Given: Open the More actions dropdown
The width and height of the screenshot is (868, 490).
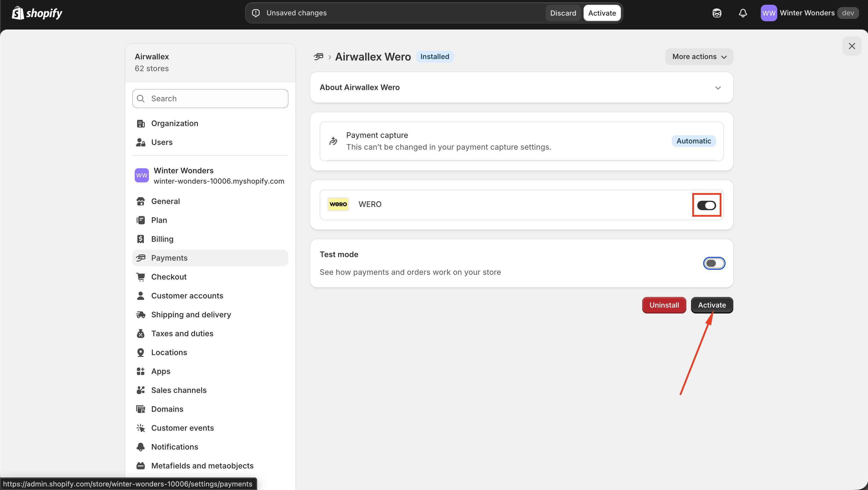Looking at the screenshot, I should pos(699,57).
